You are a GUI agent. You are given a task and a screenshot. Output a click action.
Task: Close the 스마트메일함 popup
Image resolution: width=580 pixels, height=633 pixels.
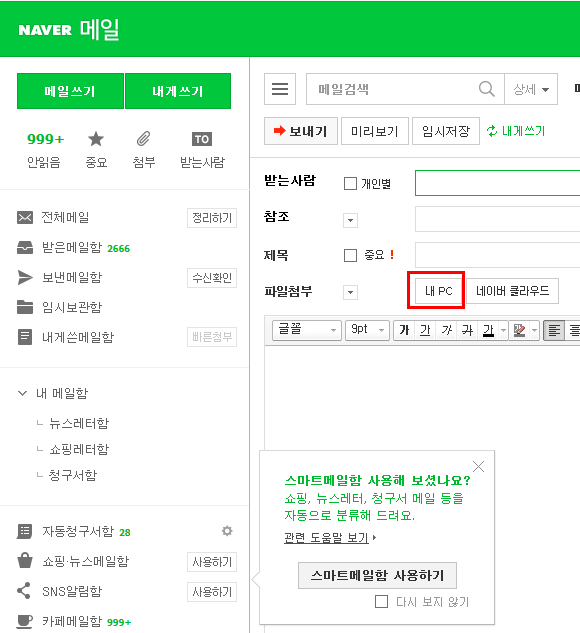pyautogui.click(x=478, y=467)
